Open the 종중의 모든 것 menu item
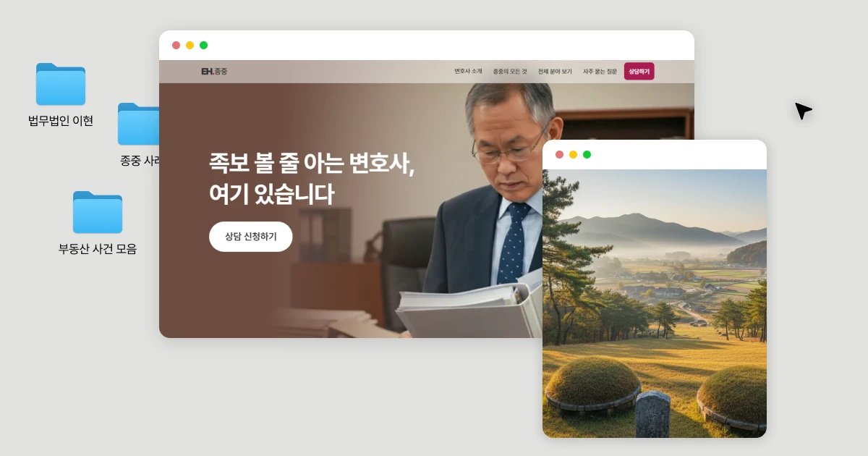 point(510,72)
